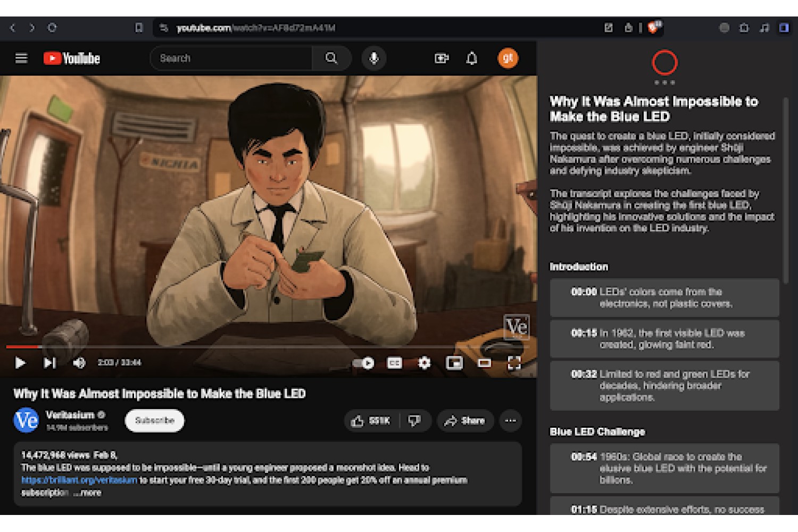Open the 'gt' account avatar menu

click(x=508, y=58)
